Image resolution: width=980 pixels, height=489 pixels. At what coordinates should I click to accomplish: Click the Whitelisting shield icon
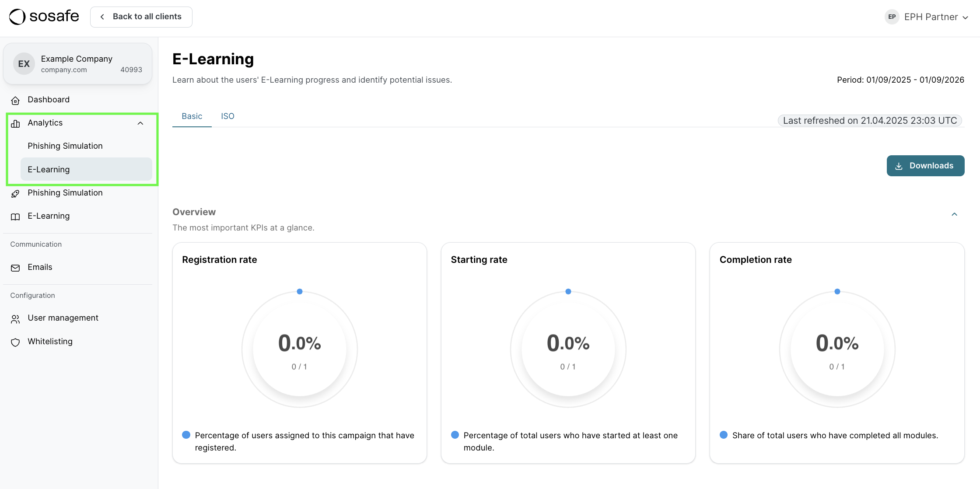tap(15, 342)
